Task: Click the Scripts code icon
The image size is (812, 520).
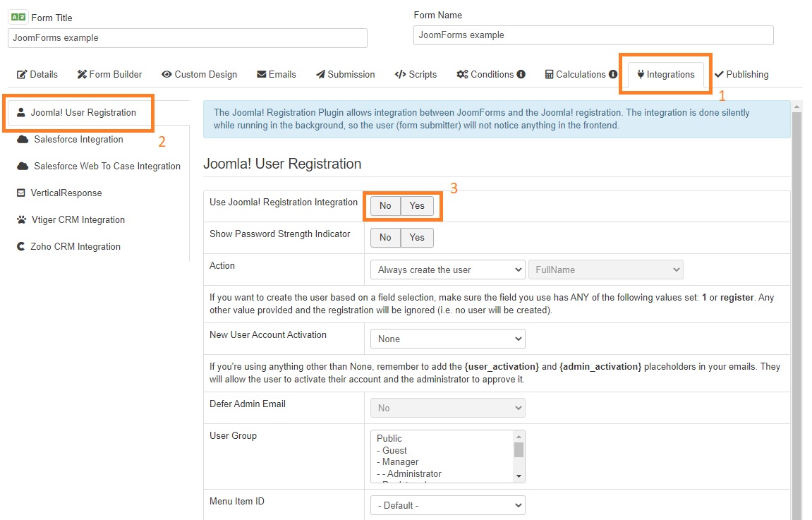Action: [399, 73]
